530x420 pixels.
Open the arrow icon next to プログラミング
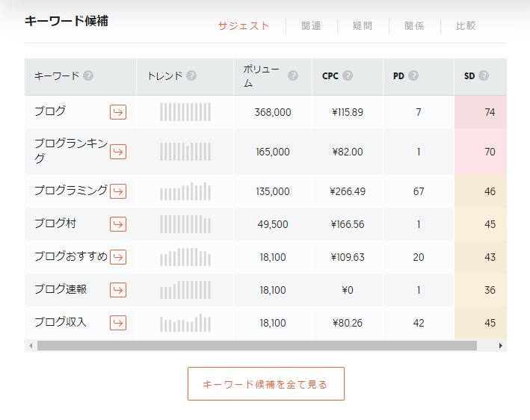click(118, 191)
